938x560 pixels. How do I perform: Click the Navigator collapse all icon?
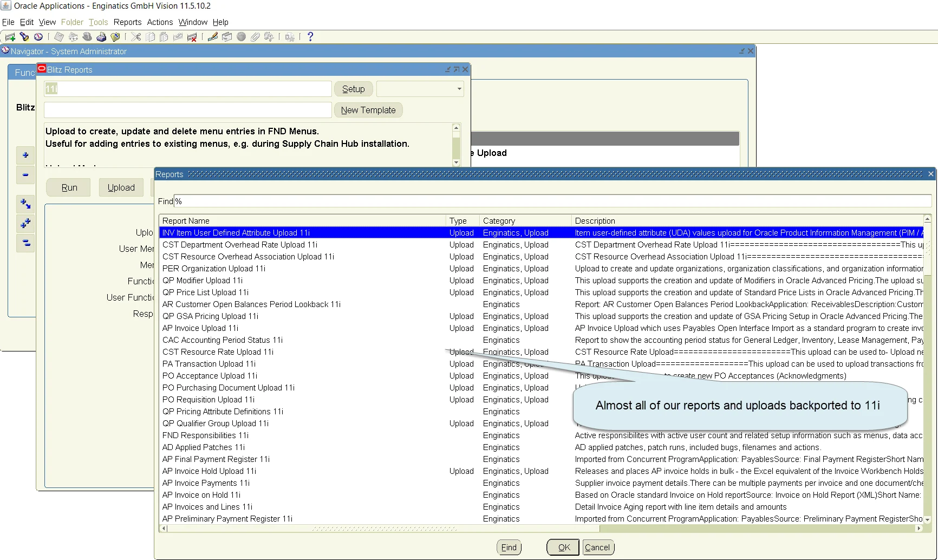pos(25,243)
